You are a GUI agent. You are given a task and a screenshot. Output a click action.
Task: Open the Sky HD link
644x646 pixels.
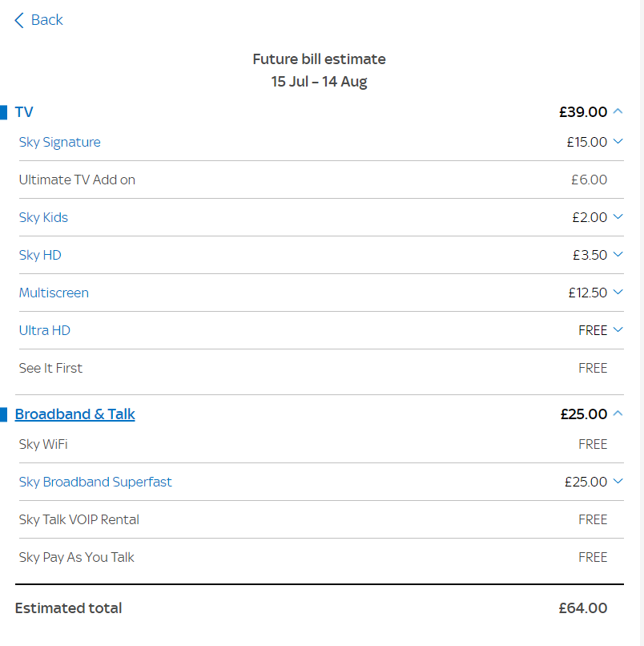40,255
